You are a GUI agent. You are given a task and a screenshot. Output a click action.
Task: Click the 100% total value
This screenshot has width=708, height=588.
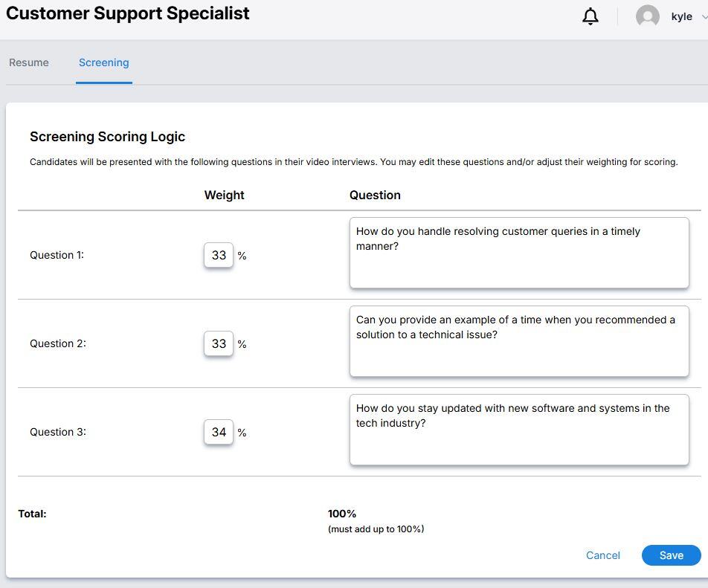(x=342, y=514)
